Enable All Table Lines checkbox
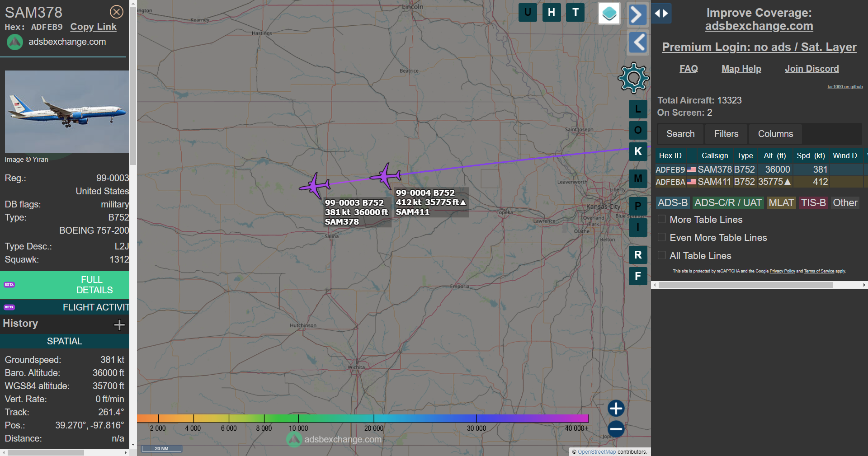This screenshot has width=868, height=456. point(662,255)
